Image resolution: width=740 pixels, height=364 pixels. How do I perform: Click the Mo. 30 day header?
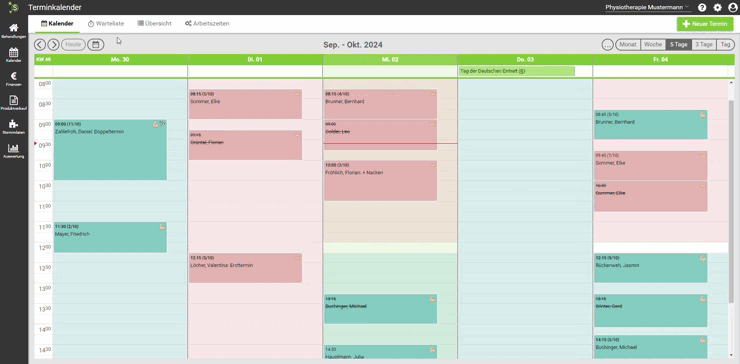120,59
